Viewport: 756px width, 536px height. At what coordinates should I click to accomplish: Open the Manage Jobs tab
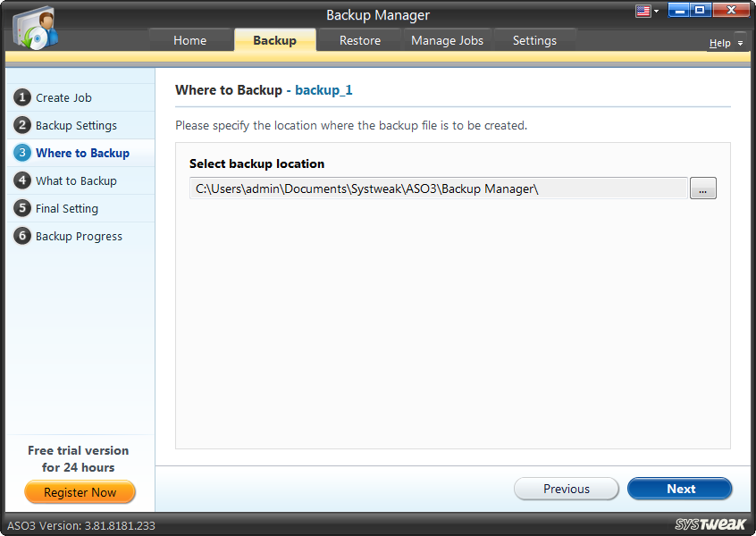447,40
